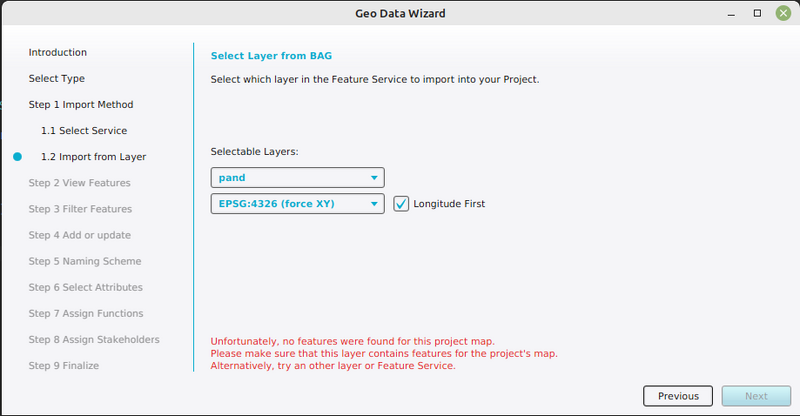Open Step 6 Select Attributes

pyautogui.click(x=85, y=287)
